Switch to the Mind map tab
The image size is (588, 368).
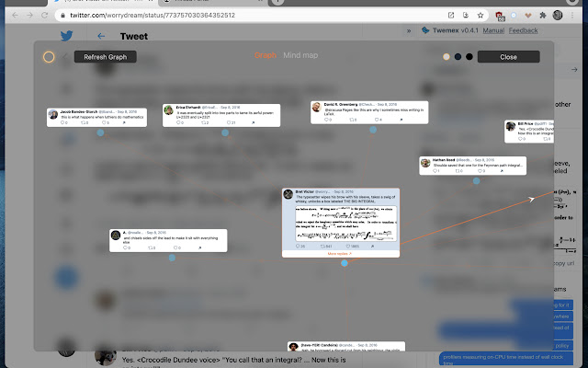[x=300, y=55]
